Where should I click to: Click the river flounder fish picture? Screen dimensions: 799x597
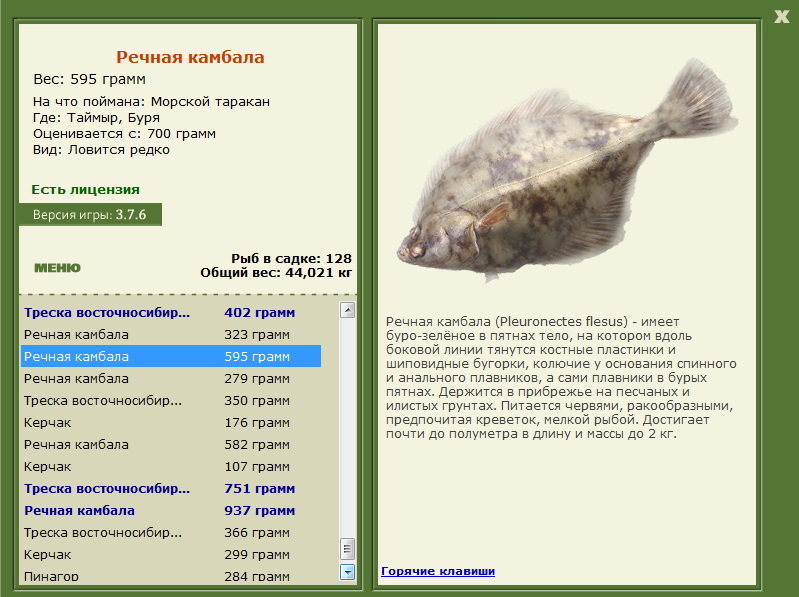[x=567, y=171]
